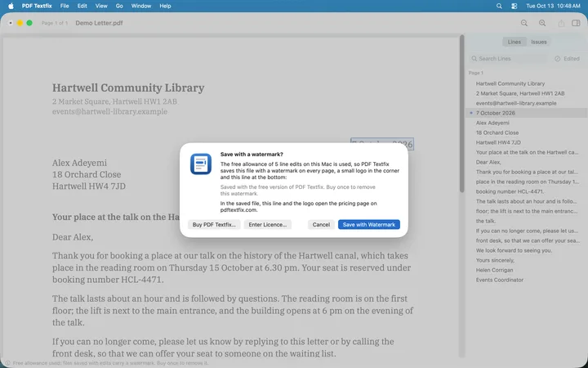Toggle the sidebar panel icon
The image size is (588, 368).
coord(576,23)
